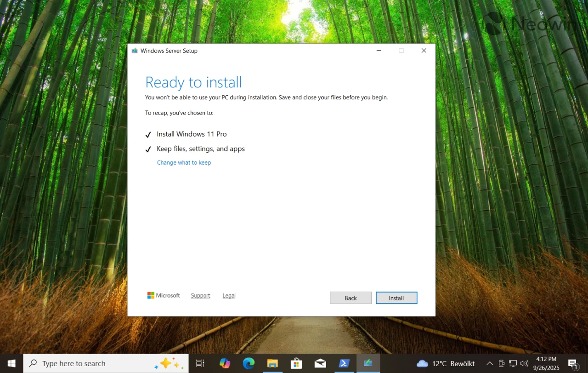Open the Start menu
This screenshot has height=373, width=588.
click(11, 363)
